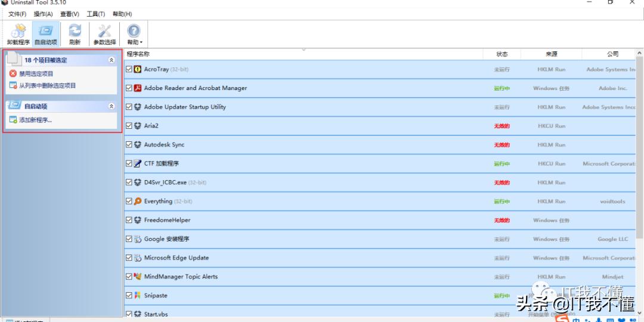Toggle the Aria2 checkbox
Viewport: 644px width, 322px height.
point(129,126)
